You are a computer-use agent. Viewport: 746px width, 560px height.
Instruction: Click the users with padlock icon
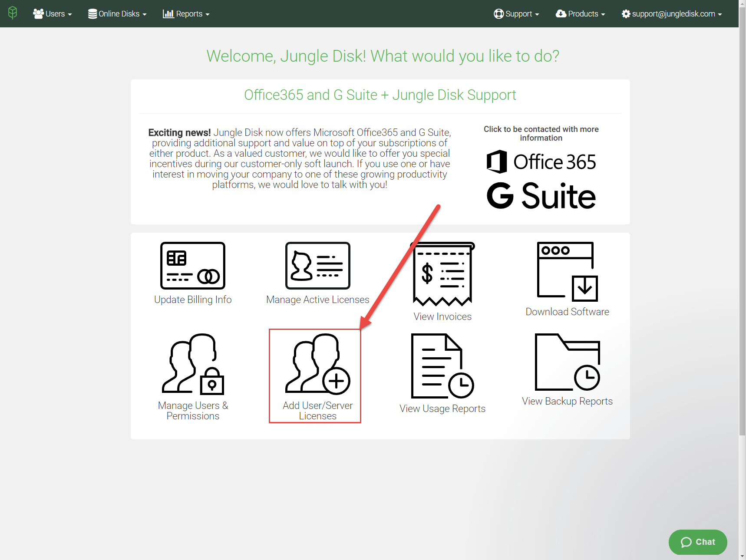pos(193,364)
